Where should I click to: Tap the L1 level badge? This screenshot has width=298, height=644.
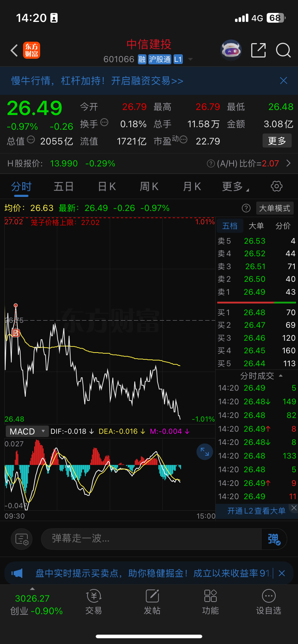coord(178,59)
